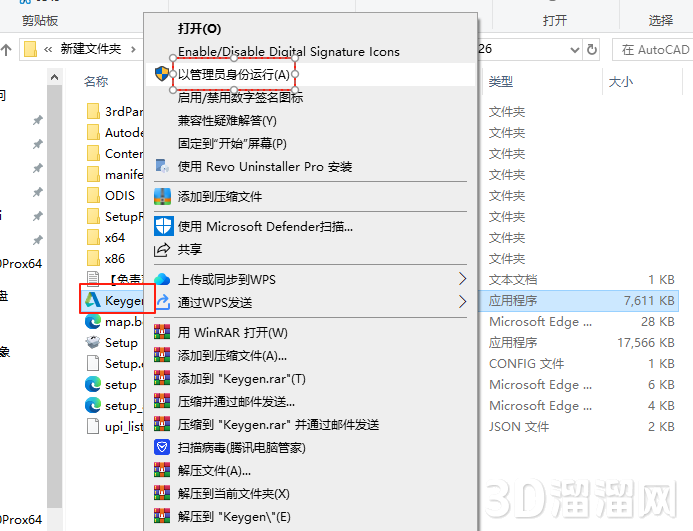
Task: Click the double chevron before 新建文件夹
Action: [x=48, y=49]
